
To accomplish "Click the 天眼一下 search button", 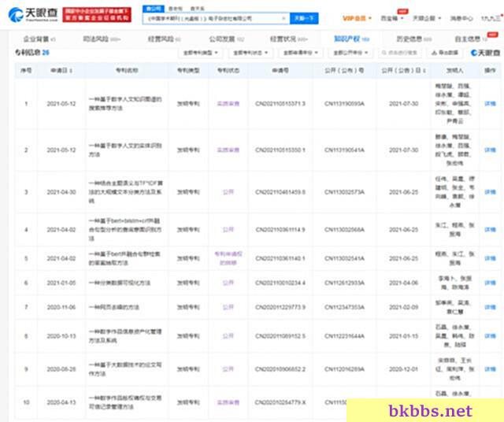I will click(304, 18).
